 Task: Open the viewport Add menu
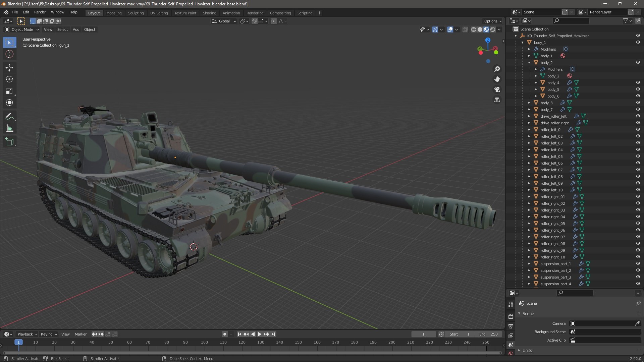pyautogui.click(x=76, y=29)
